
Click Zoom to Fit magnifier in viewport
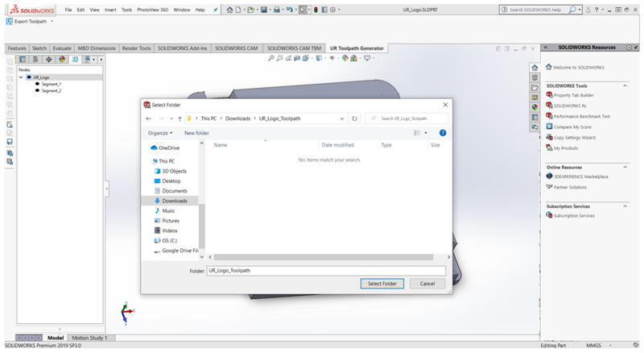[271, 58]
